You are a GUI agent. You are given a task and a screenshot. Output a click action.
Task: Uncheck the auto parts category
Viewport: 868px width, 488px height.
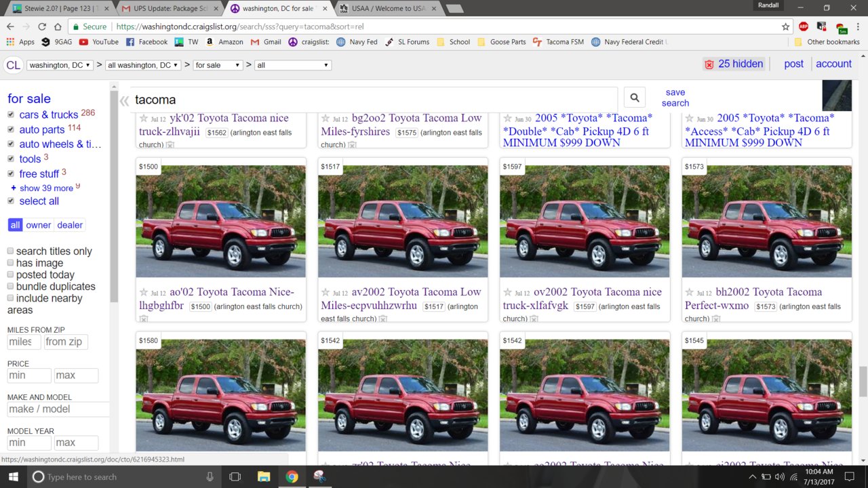coord(11,129)
